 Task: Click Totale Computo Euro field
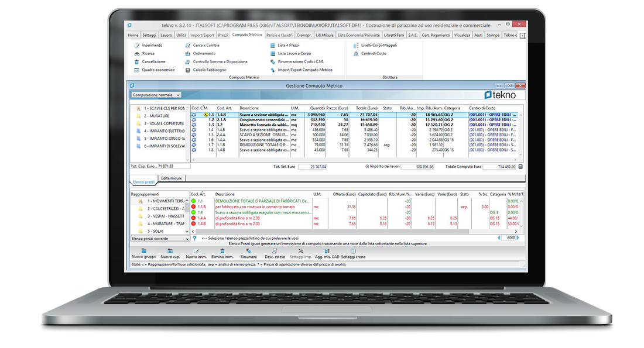(x=499, y=167)
